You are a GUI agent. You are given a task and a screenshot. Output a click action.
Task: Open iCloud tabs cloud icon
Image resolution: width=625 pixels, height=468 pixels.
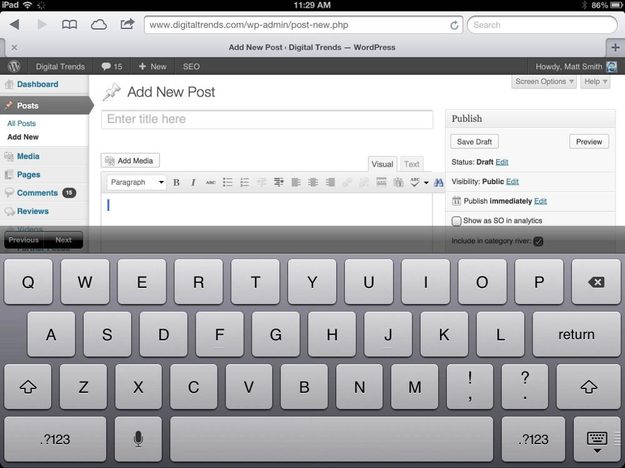click(x=98, y=25)
